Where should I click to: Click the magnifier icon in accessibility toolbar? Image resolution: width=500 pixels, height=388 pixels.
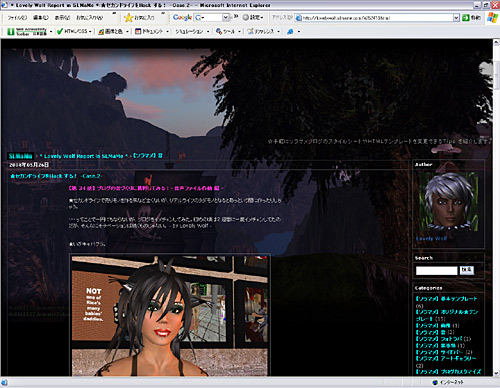[290, 31]
